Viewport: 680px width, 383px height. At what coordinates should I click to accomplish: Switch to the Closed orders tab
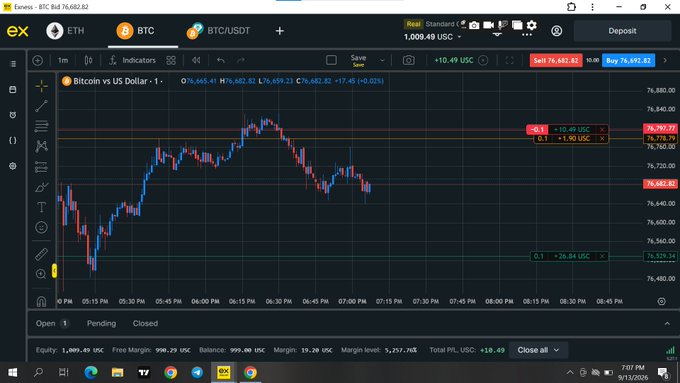(145, 324)
